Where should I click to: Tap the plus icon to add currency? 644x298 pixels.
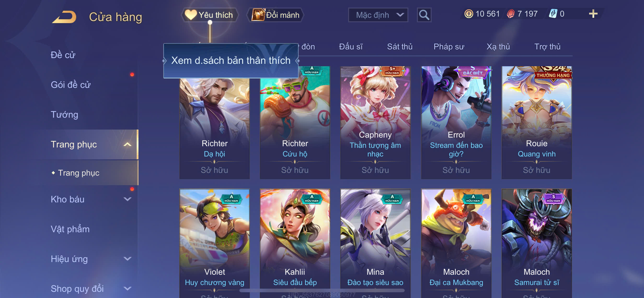click(x=593, y=14)
